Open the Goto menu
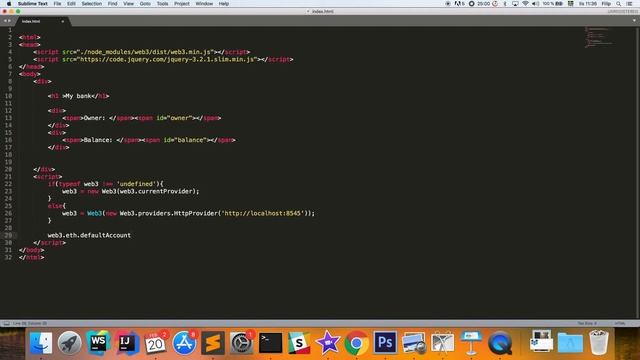 click(145, 4)
